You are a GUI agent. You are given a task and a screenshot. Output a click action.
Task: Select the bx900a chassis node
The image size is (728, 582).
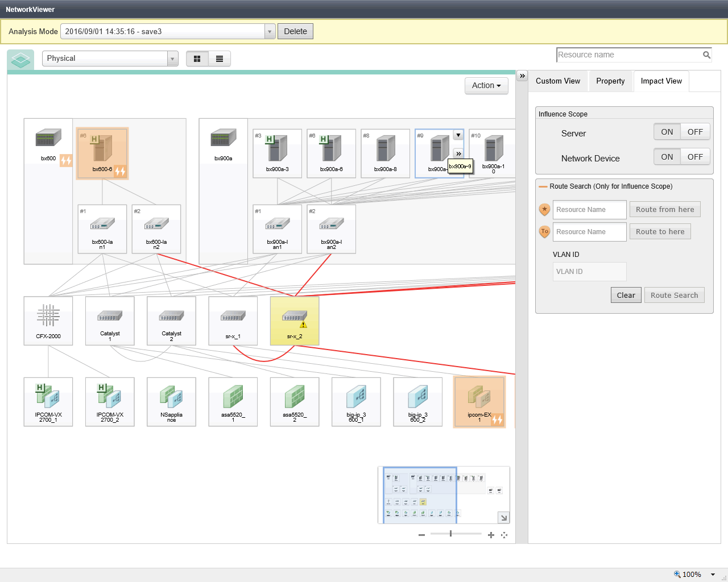tap(224, 142)
